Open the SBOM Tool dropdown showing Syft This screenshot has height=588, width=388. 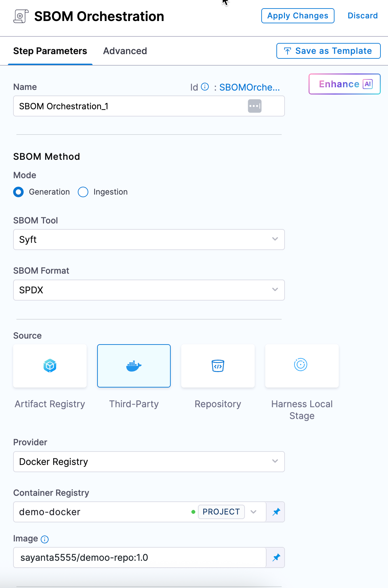tap(149, 240)
